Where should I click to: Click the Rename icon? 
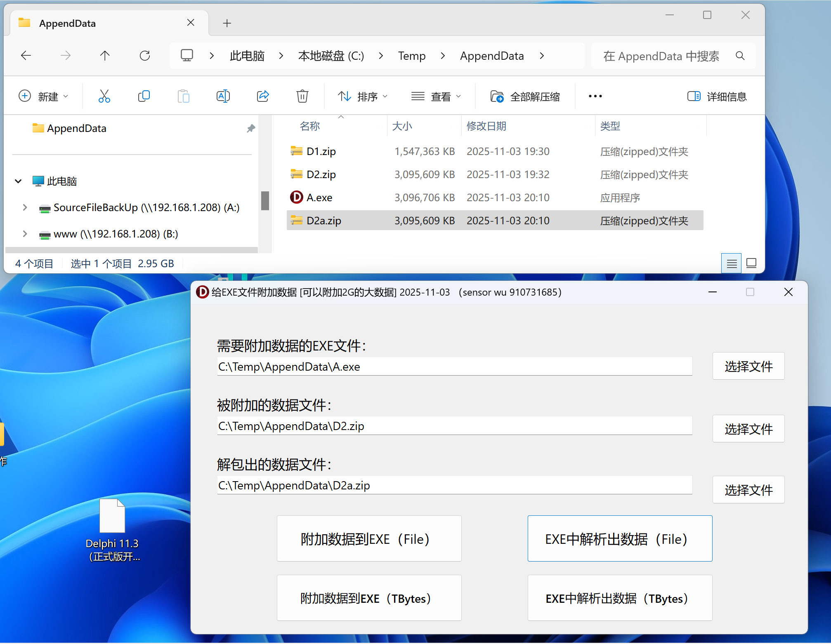click(x=223, y=96)
